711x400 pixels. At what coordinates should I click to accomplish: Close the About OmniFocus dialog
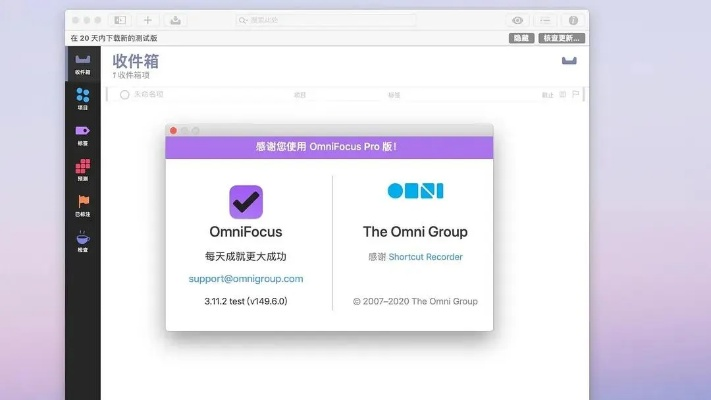(173, 130)
